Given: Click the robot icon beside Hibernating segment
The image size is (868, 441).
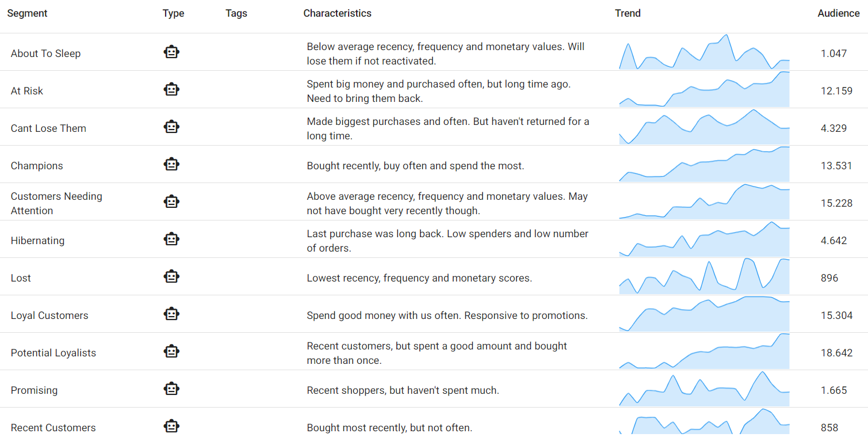Looking at the screenshot, I should (x=171, y=239).
